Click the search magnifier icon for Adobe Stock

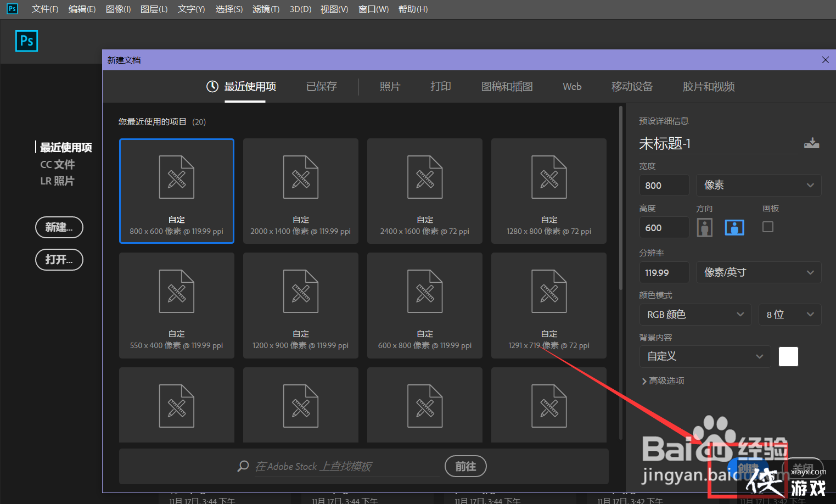[x=243, y=466]
